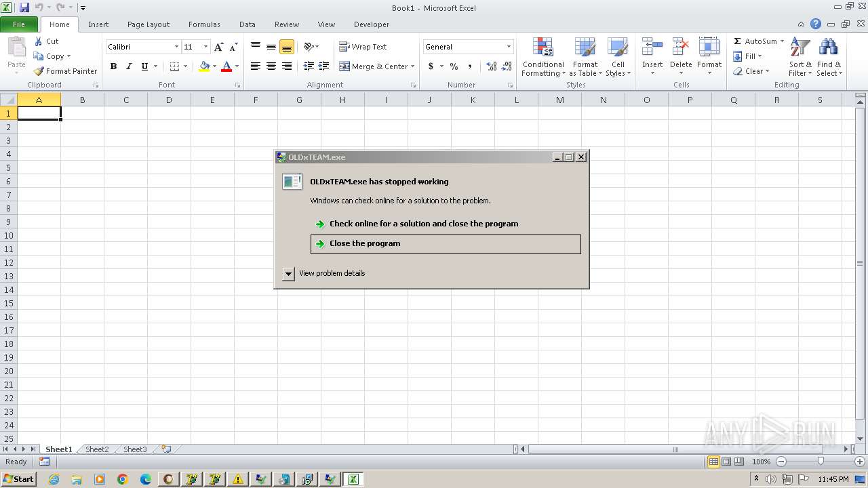The height and width of the screenshot is (488, 868).
Task: Click Decrease Decimal icon
Action: (x=507, y=66)
